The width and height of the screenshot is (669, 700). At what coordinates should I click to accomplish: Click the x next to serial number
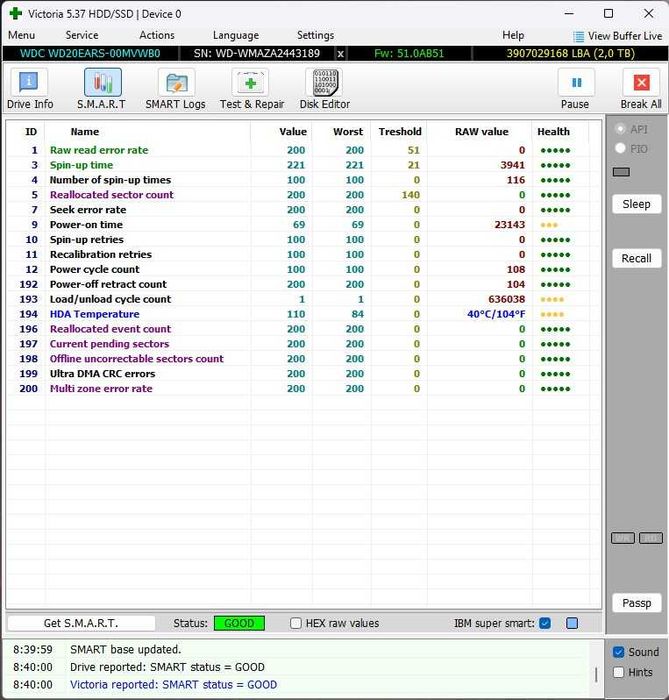(341, 54)
